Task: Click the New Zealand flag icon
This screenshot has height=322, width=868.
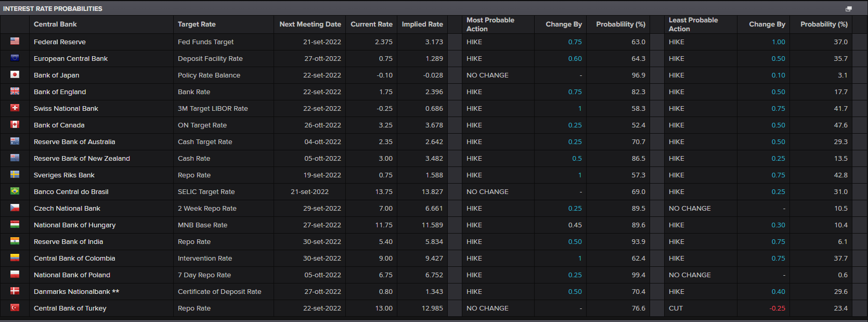Action: coord(15,158)
